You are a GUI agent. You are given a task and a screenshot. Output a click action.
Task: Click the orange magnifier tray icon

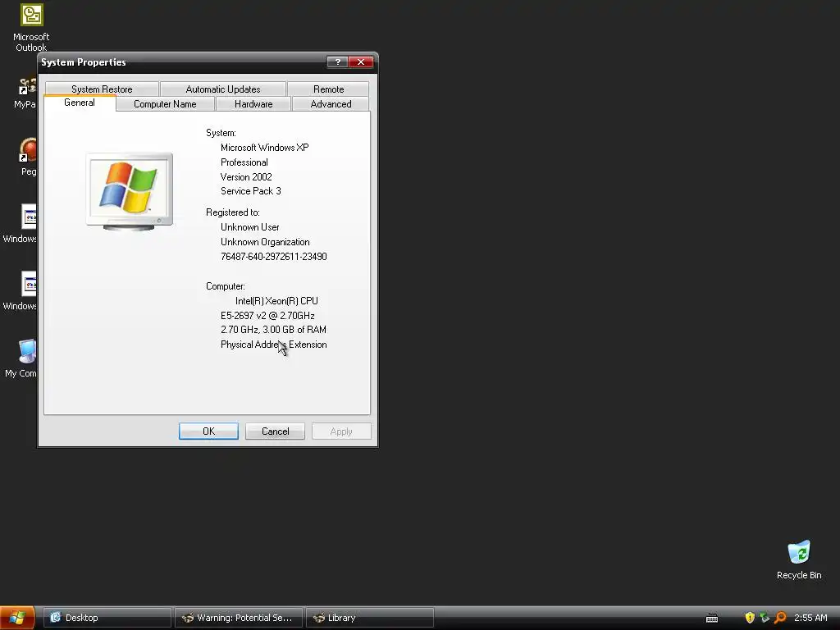(780, 618)
